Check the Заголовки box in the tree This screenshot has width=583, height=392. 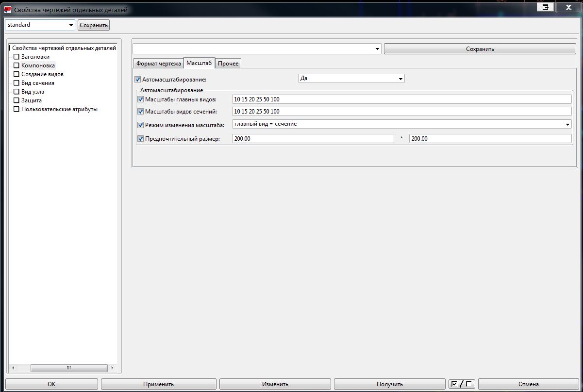point(17,57)
